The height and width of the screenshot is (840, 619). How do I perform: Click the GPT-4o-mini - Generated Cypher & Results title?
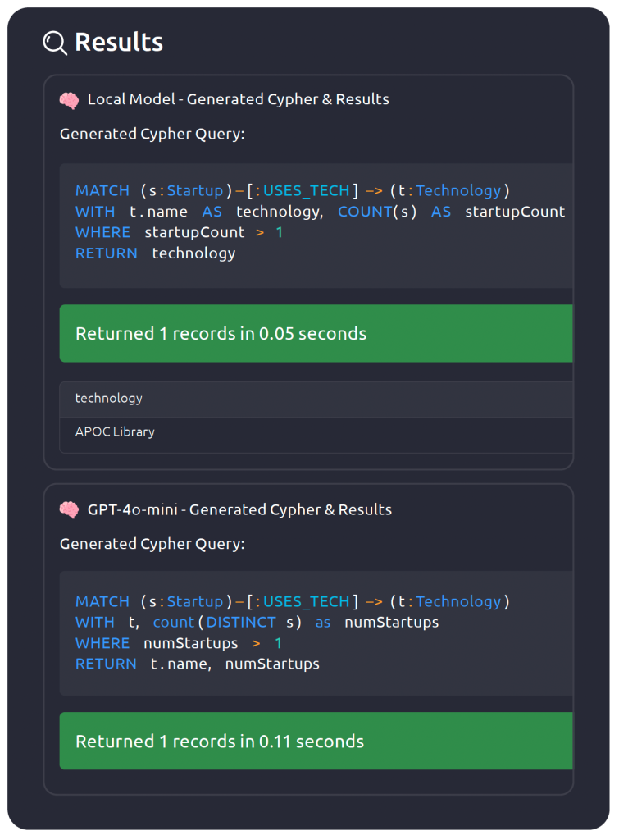coord(239,510)
